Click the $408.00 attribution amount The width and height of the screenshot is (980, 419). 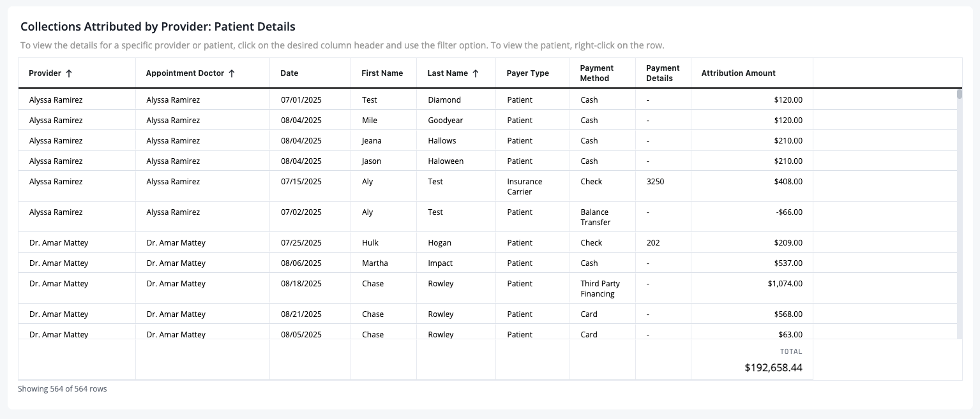click(x=788, y=182)
